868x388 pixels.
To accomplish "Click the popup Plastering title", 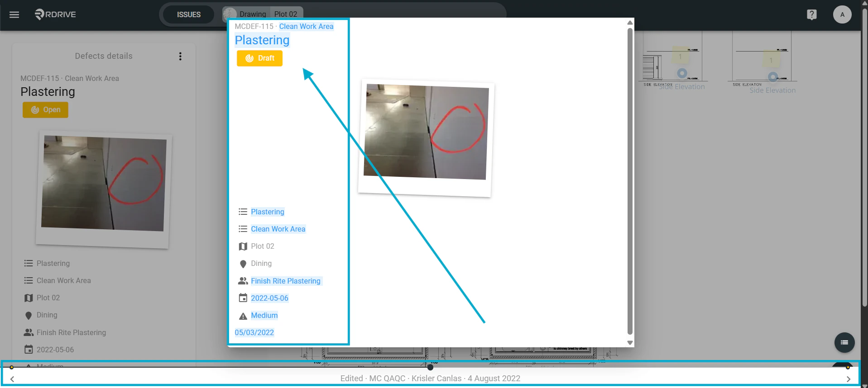I will [262, 40].
